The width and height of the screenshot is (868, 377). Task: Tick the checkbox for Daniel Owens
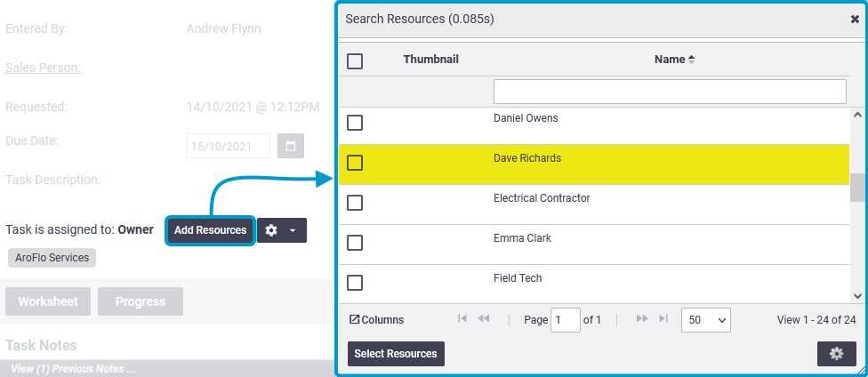click(355, 123)
